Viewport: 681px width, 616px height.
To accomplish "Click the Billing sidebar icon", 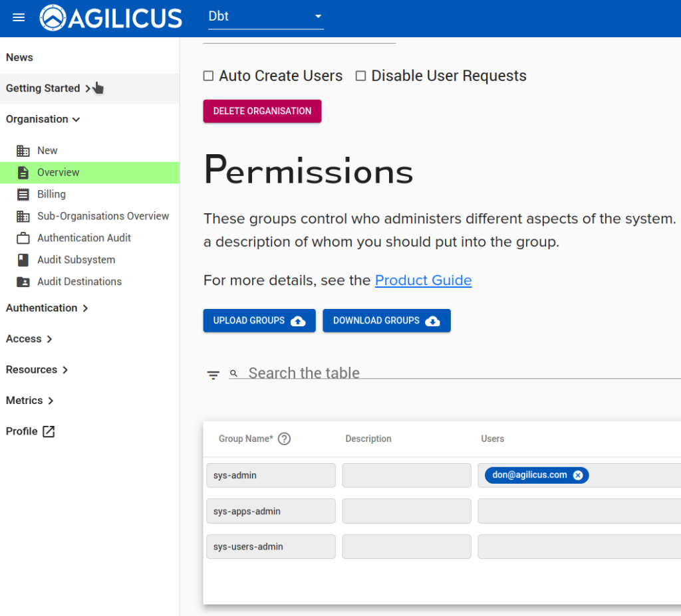I will pyautogui.click(x=23, y=195).
